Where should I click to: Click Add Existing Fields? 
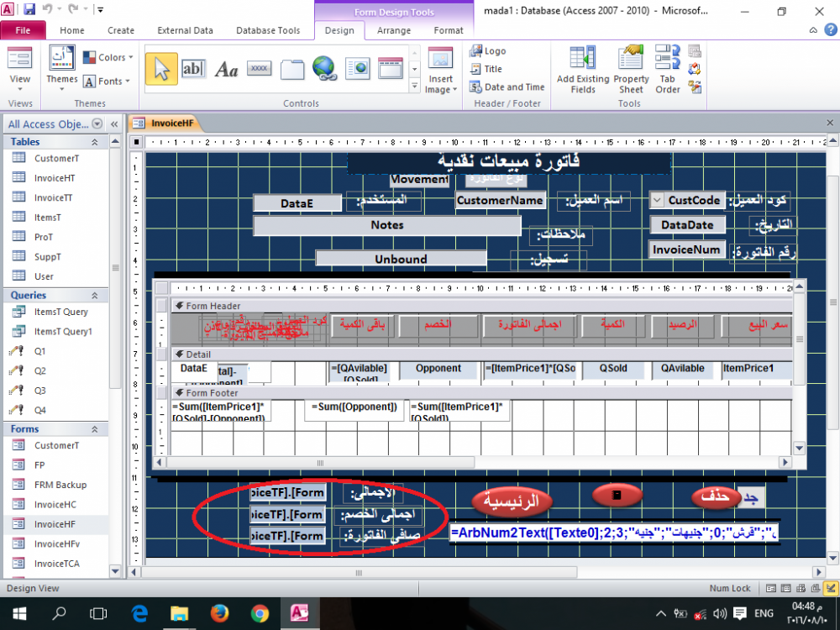(583, 70)
